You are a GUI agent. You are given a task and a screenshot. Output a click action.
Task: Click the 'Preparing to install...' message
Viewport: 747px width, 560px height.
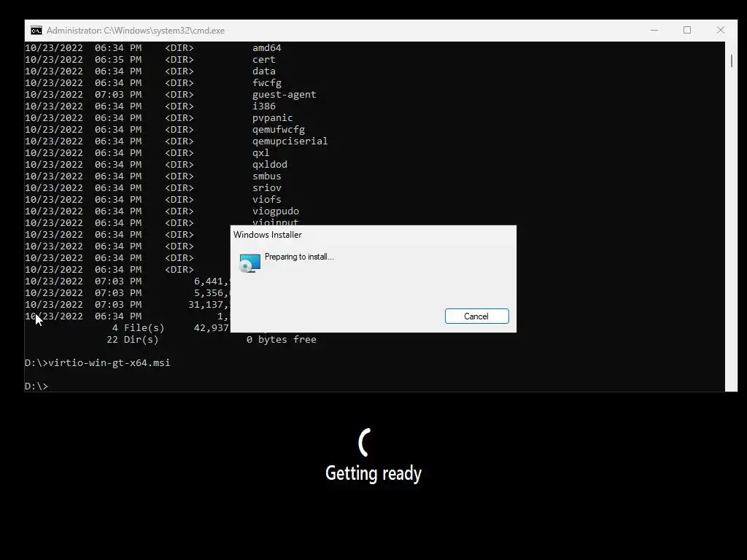[299, 257]
